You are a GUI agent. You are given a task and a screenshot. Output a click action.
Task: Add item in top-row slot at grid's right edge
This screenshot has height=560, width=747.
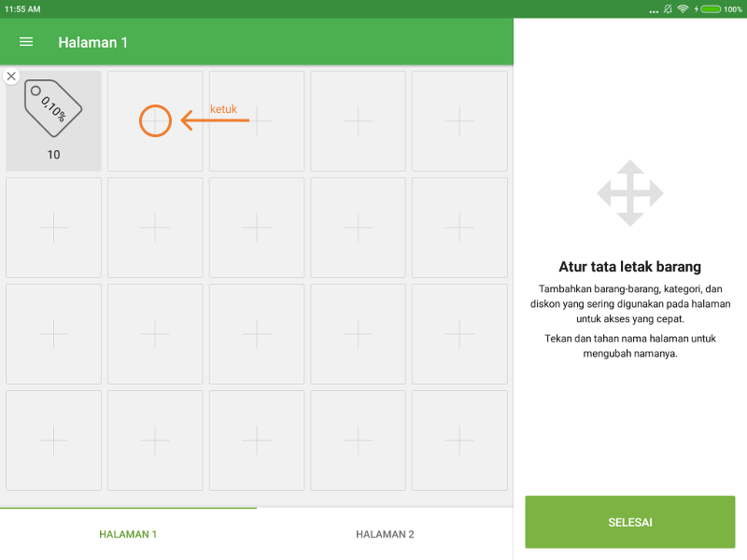[459, 121]
